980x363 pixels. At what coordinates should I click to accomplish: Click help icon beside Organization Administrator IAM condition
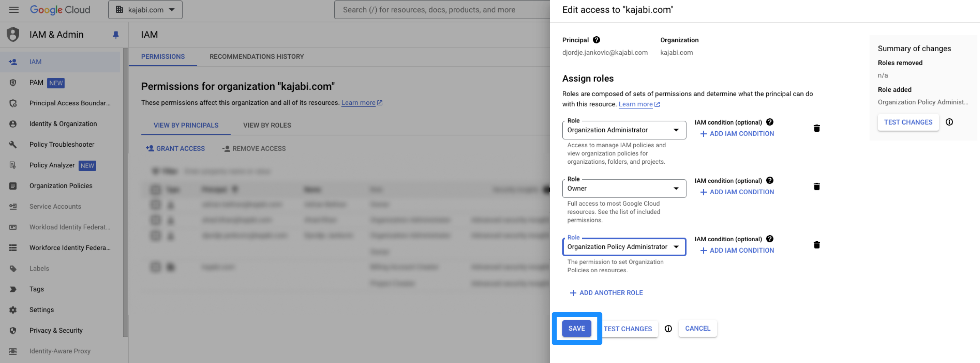coord(770,122)
